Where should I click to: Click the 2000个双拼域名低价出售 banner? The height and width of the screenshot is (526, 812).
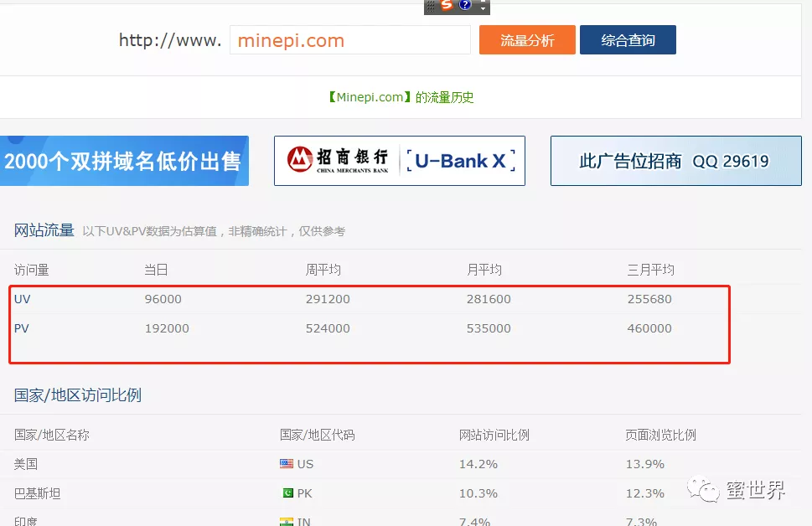124,161
